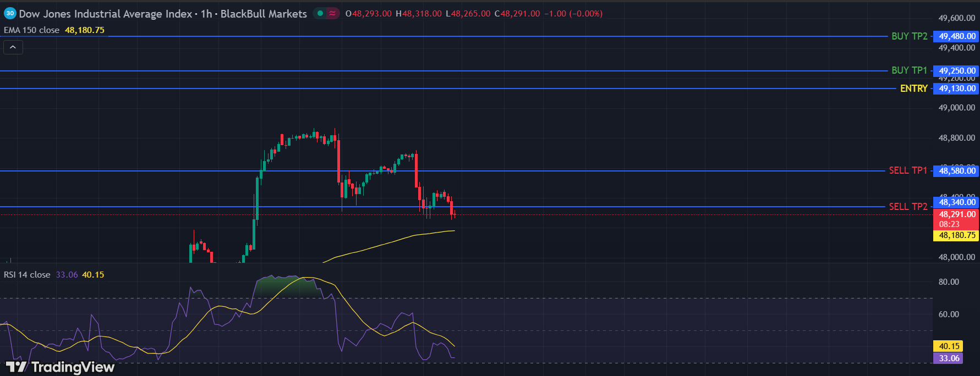
Task: Select the BUY TP2 line label
Action: [x=909, y=36]
